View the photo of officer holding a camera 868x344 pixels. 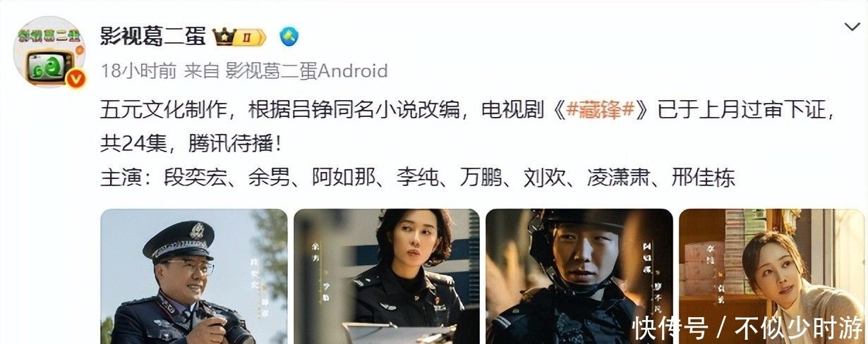click(x=194, y=276)
